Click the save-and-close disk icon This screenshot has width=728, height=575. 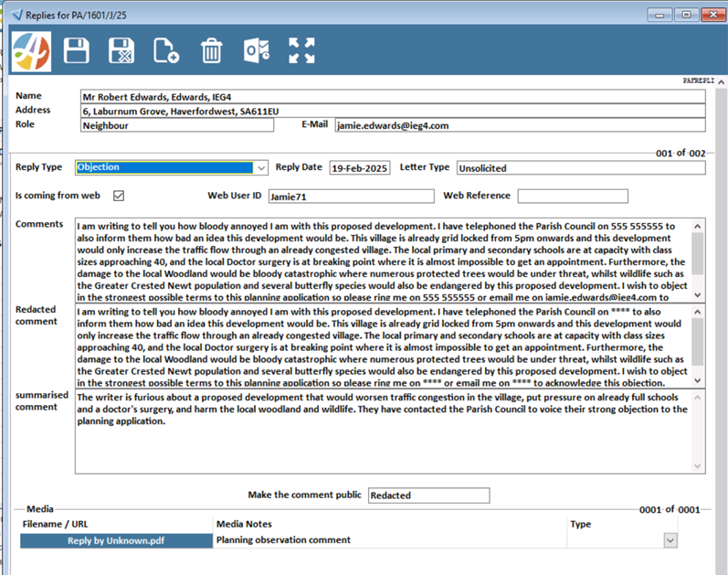(x=121, y=50)
